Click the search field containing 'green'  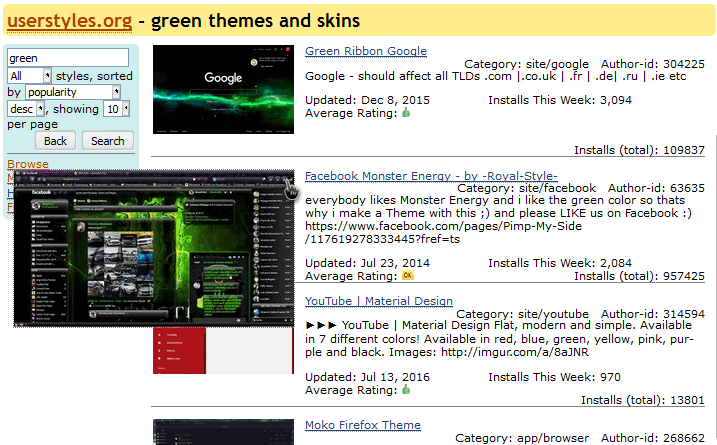point(68,58)
